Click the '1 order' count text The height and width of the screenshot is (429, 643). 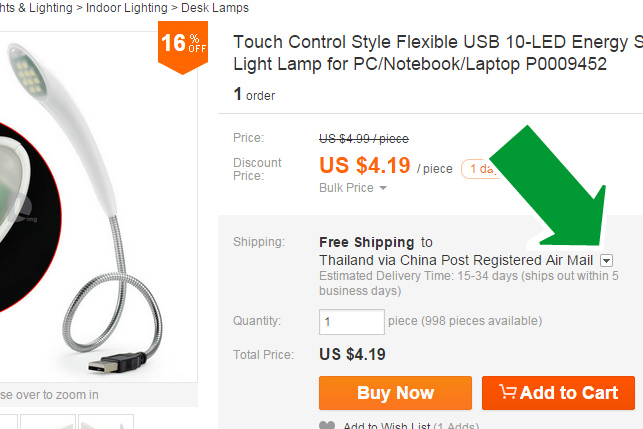coord(254,96)
